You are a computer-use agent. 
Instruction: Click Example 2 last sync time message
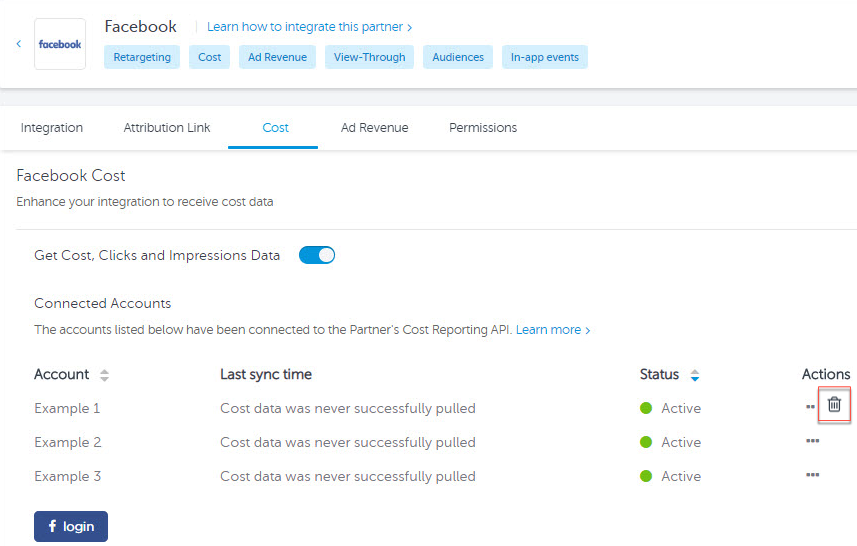(348, 442)
